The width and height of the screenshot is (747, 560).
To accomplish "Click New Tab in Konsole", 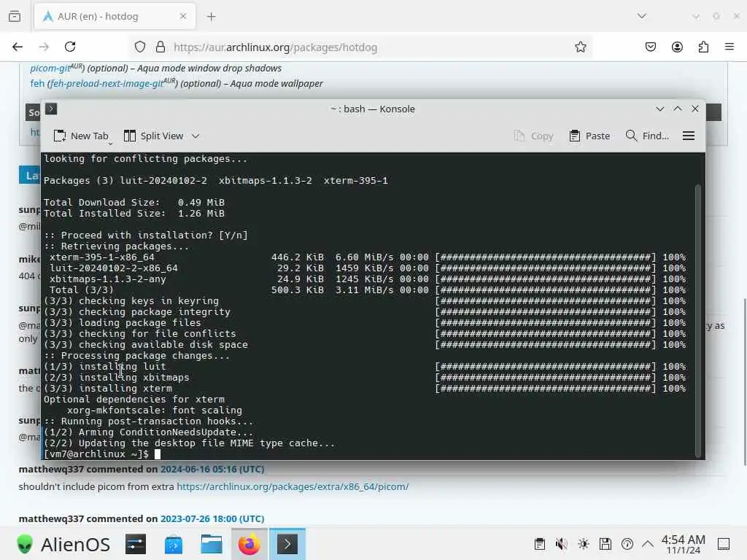I will (x=81, y=136).
